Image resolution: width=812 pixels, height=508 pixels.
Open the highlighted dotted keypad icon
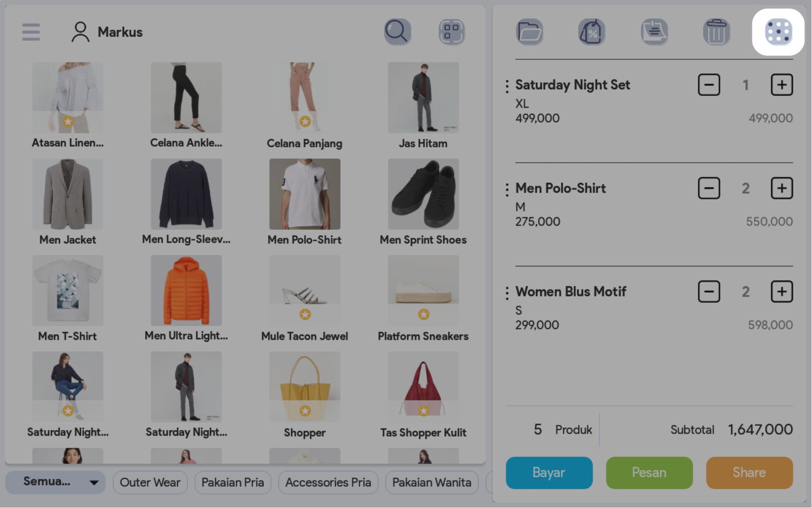[x=778, y=32]
